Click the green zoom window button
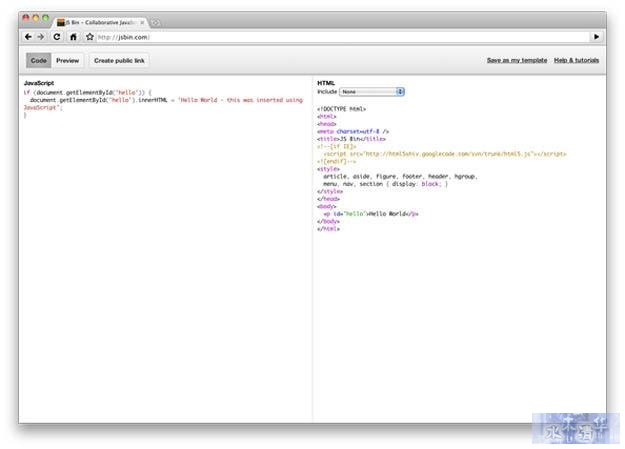The height and width of the screenshot is (449, 625). click(45, 18)
